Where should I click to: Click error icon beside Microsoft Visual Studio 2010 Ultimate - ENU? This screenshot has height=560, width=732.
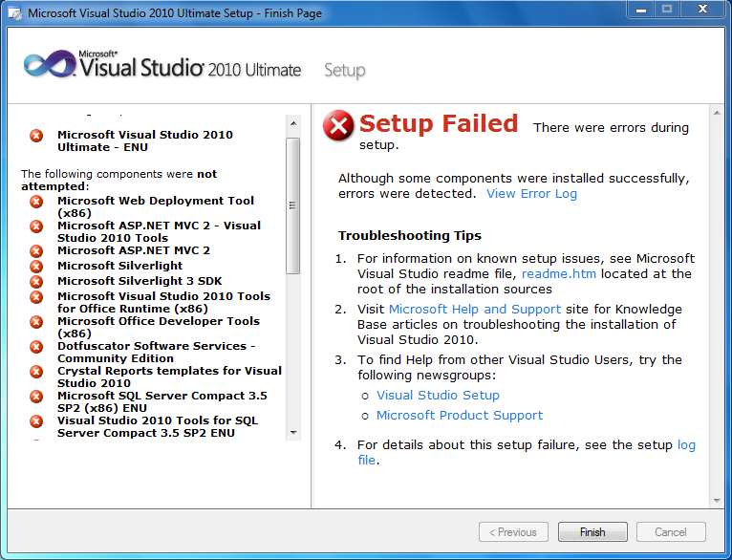[36, 136]
